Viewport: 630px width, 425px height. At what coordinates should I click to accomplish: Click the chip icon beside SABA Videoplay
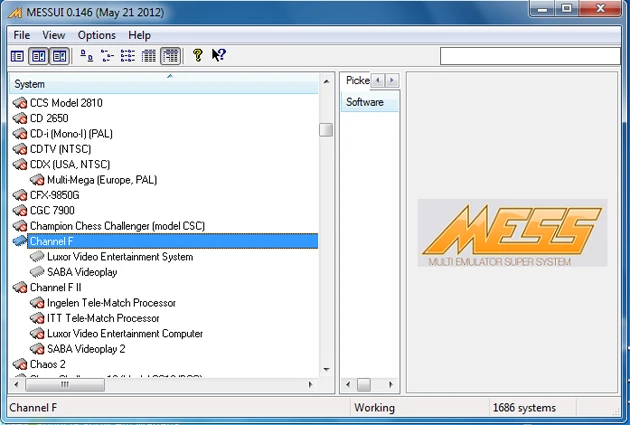pyautogui.click(x=37, y=272)
